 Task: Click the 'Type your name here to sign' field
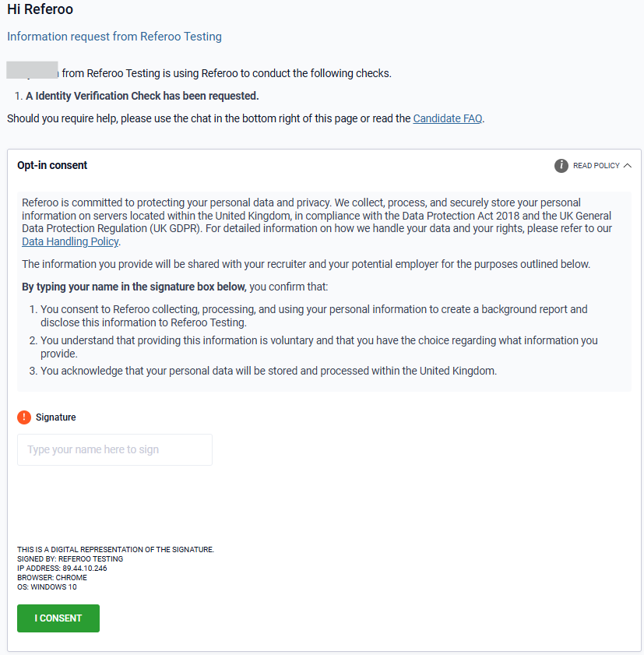click(x=114, y=449)
